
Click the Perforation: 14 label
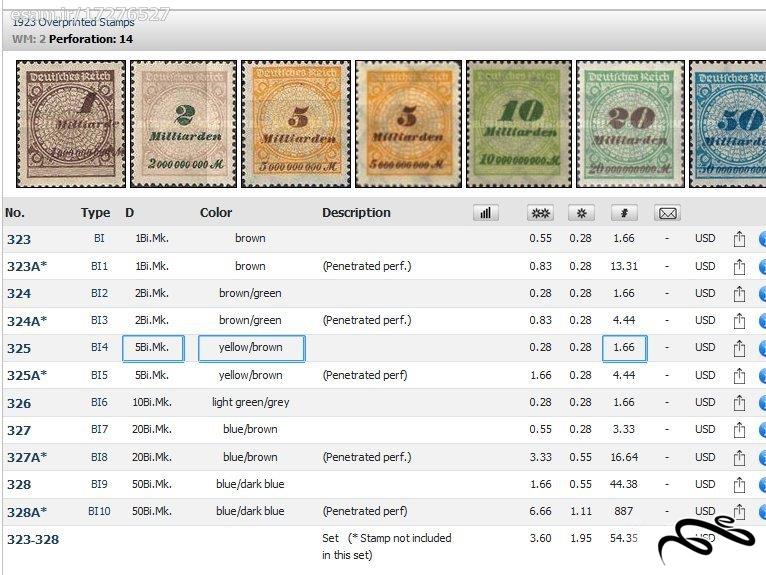[91, 39]
